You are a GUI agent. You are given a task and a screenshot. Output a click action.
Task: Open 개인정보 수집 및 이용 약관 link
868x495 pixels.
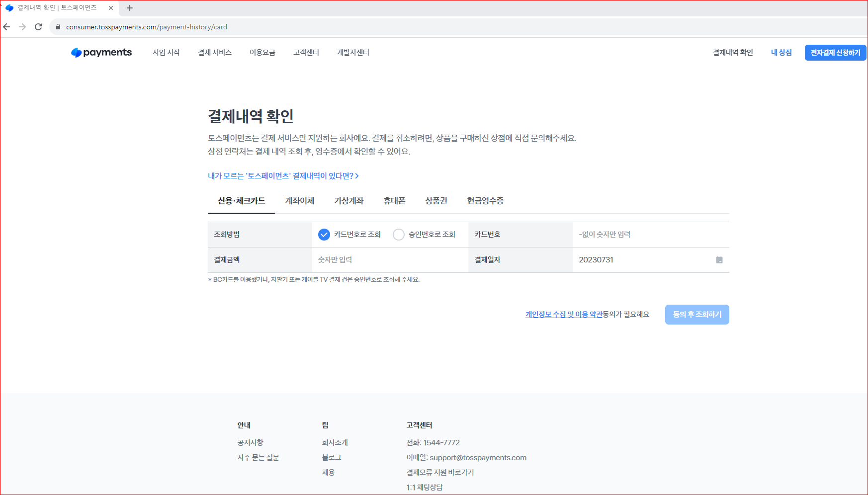coord(564,315)
